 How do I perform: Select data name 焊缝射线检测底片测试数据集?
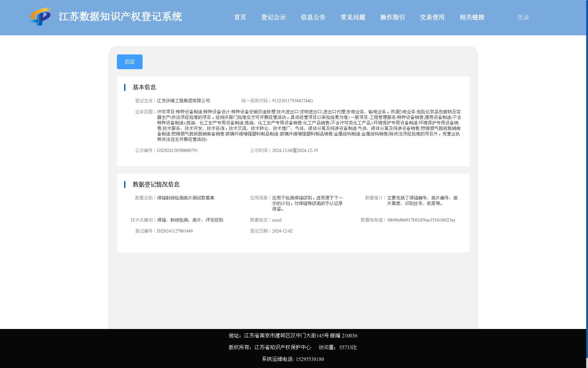click(186, 198)
